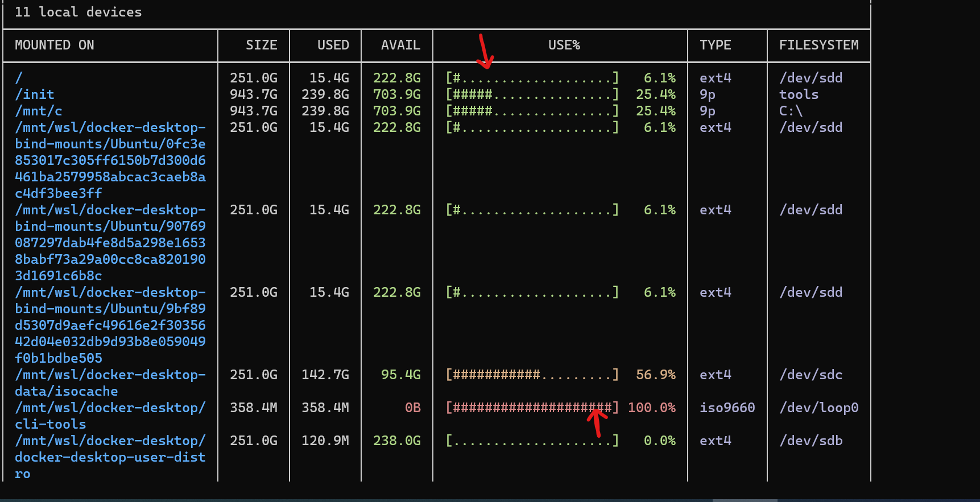980x502 pixels.
Task: Click the 15.4G used value for root /
Action: click(329, 78)
